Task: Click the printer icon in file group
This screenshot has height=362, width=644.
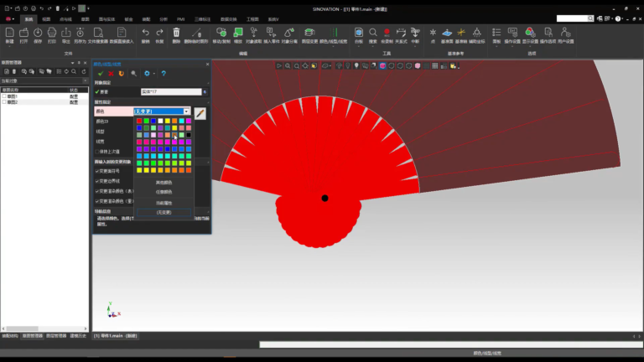Action: click(x=52, y=33)
